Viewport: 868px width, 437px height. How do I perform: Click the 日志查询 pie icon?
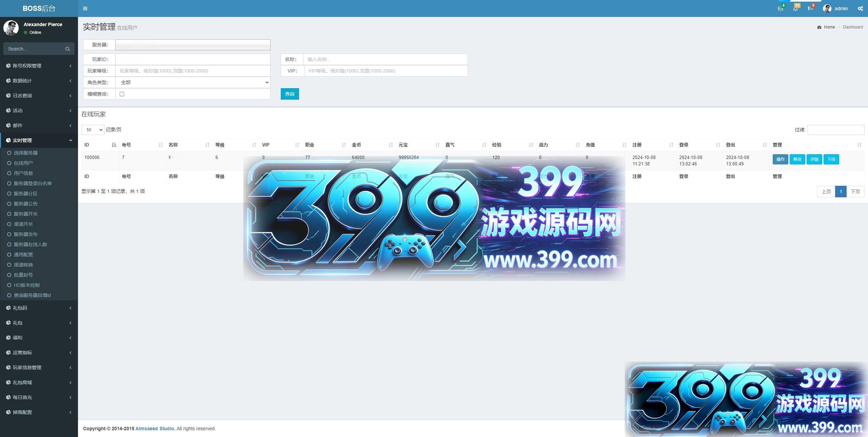8,96
